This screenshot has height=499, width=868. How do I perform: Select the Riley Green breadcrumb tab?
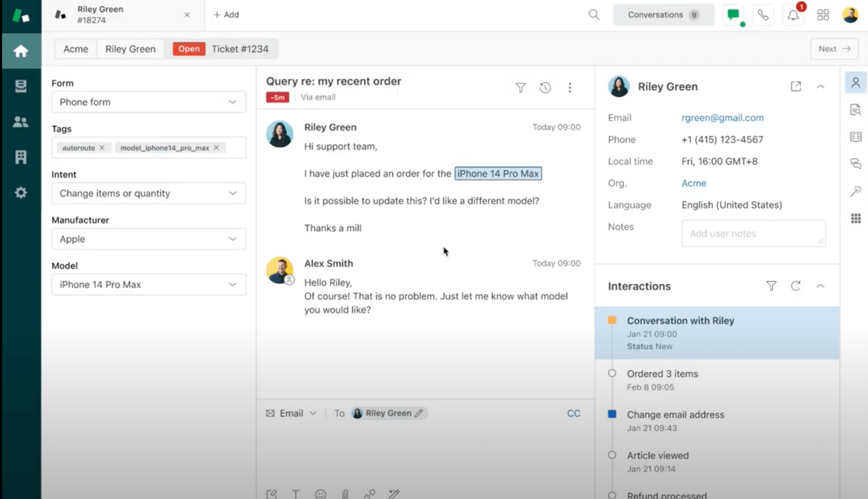(x=130, y=49)
